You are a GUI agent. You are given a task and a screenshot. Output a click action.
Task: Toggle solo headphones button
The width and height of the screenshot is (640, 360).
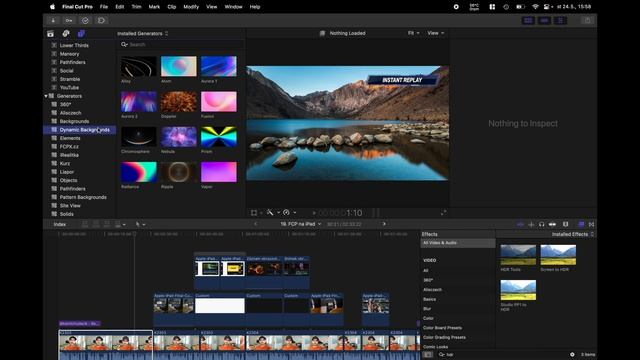[542, 224]
